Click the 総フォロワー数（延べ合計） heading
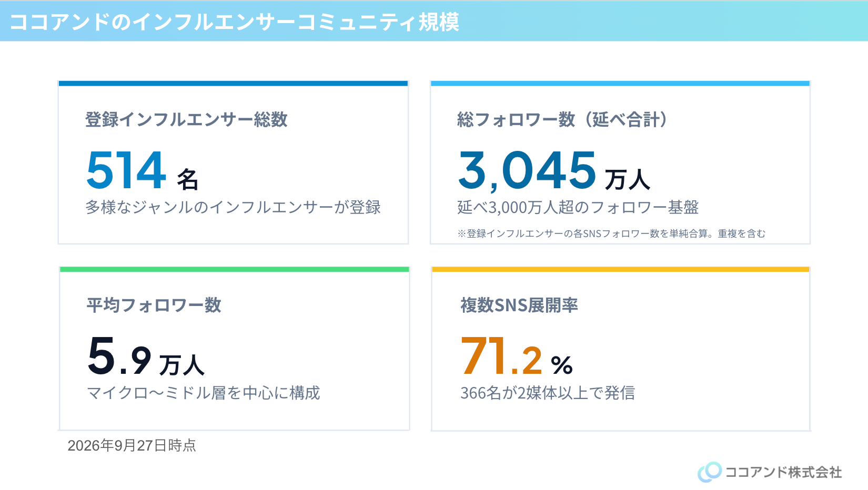The image size is (868, 490). click(562, 119)
